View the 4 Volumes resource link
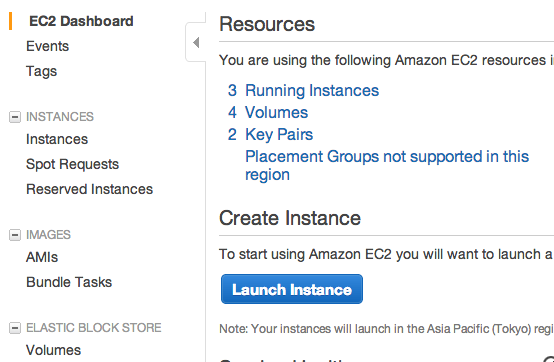The height and width of the screenshot is (362, 554). coord(268,112)
